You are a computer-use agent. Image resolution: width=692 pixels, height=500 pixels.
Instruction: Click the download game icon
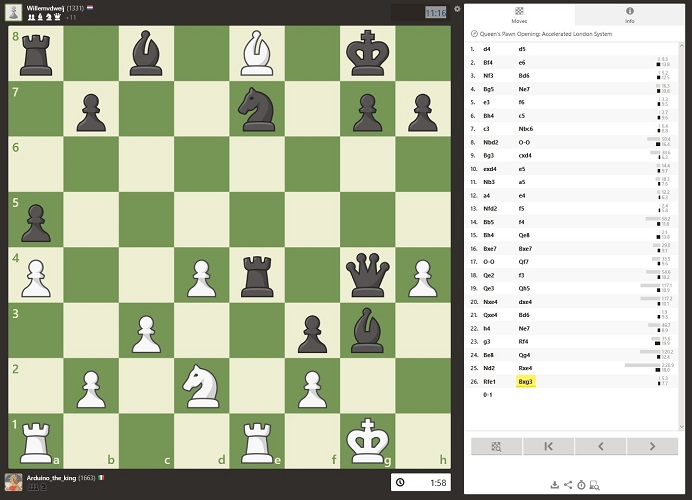[x=554, y=485]
